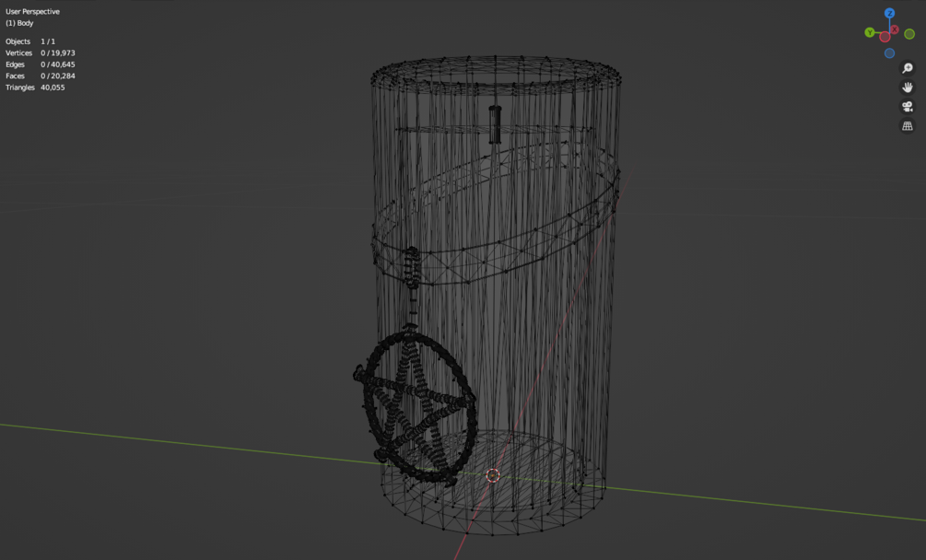Screen dimensions: 926x560
Task: Click the 'Objects' statistics label
Action: pyautogui.click(x=18, y=41)
